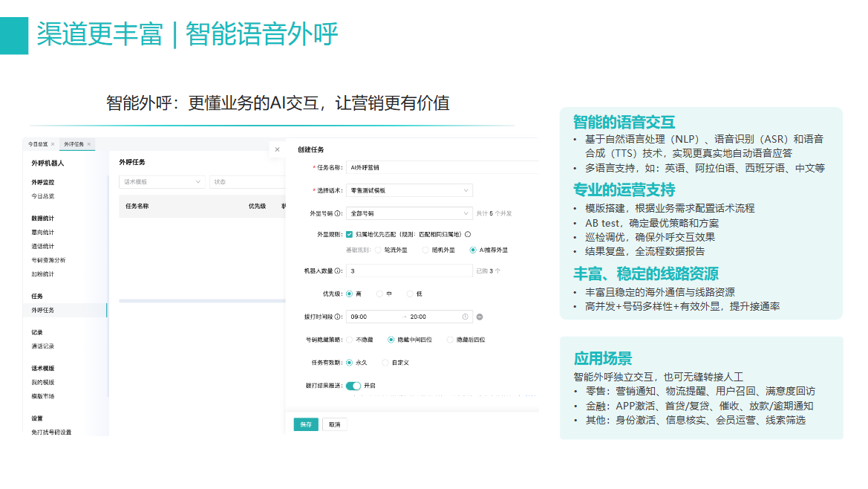Choose 隐藏中间四位 option
Viewport: 868px width, 489px height.
pos(391,340)
